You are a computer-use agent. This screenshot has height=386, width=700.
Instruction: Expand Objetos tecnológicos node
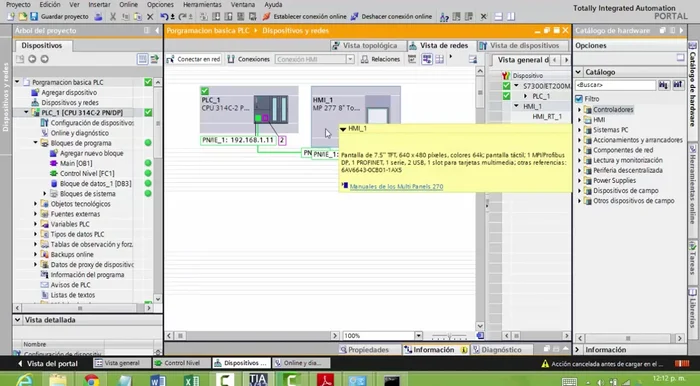click(x=36, y=204)
